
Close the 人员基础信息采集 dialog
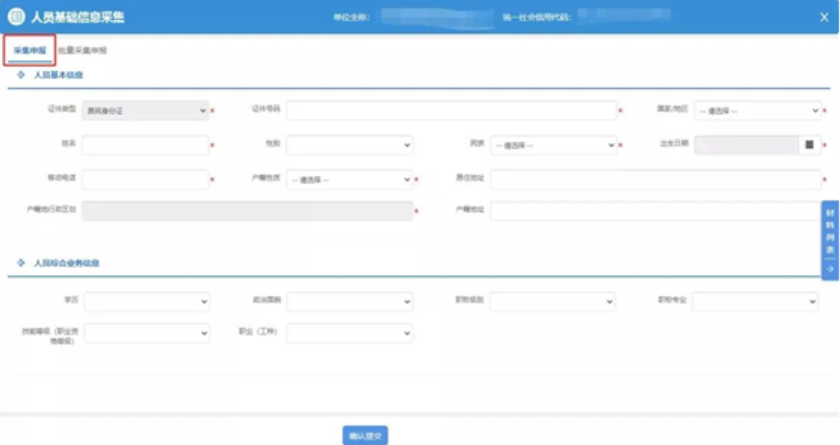pos(824,17)
